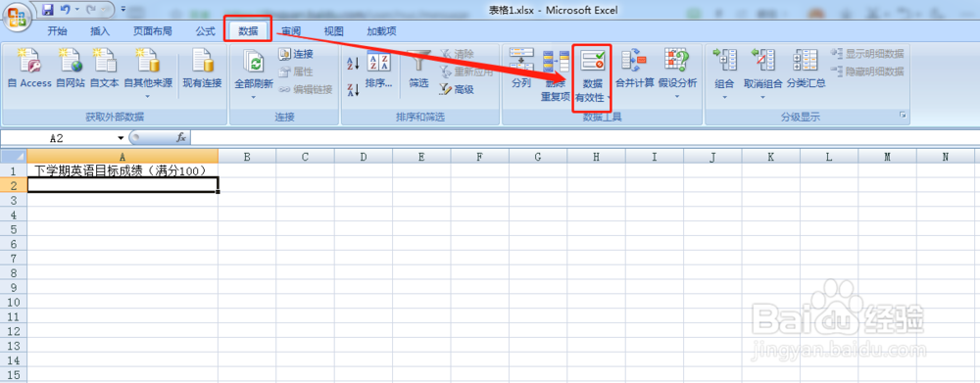Open the 公式 tab
This screenshot has width=980, height=383.
[x=205, y=31]
